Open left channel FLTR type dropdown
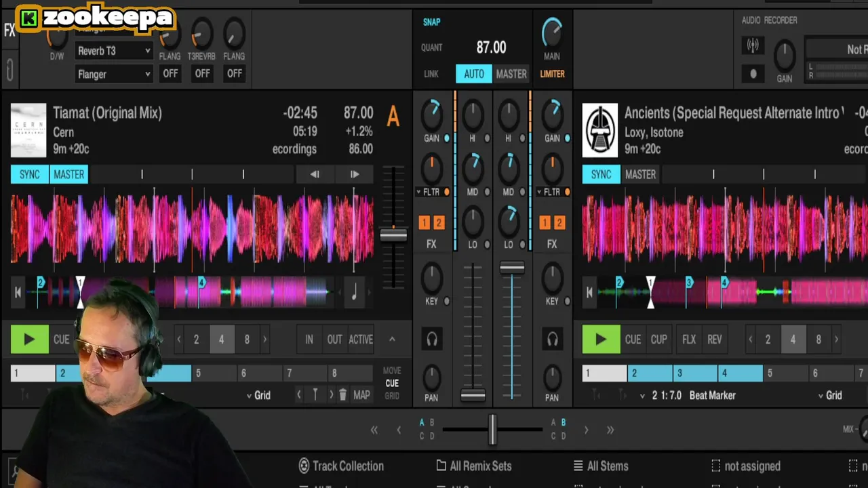868x488 pixels. (428, 192)
